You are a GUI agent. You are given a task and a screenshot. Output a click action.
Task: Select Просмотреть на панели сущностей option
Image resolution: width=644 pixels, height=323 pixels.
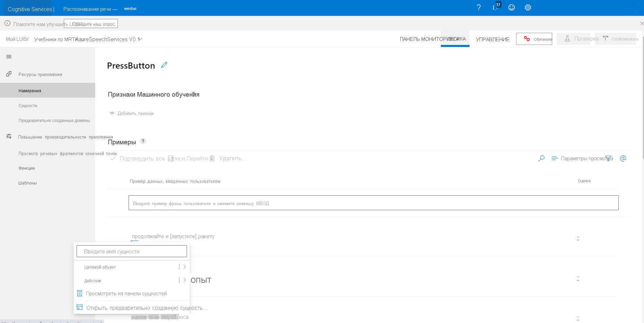click(x=127, y=293)
